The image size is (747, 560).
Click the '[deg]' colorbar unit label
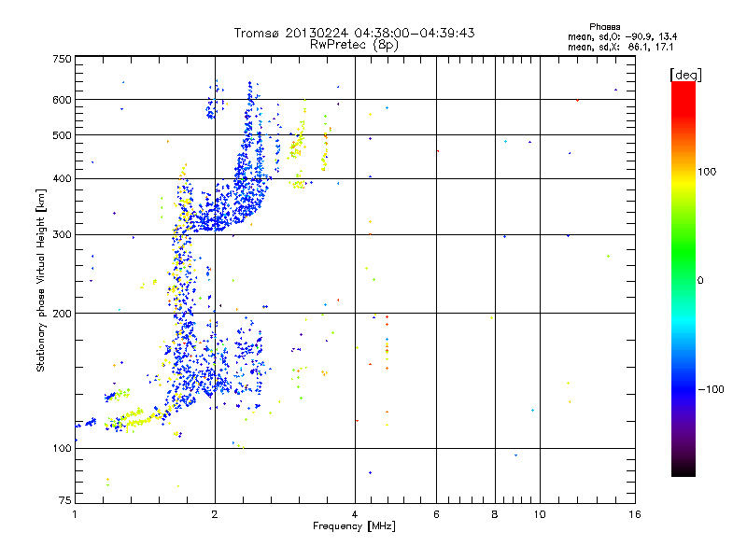click(x=685, y=75)
